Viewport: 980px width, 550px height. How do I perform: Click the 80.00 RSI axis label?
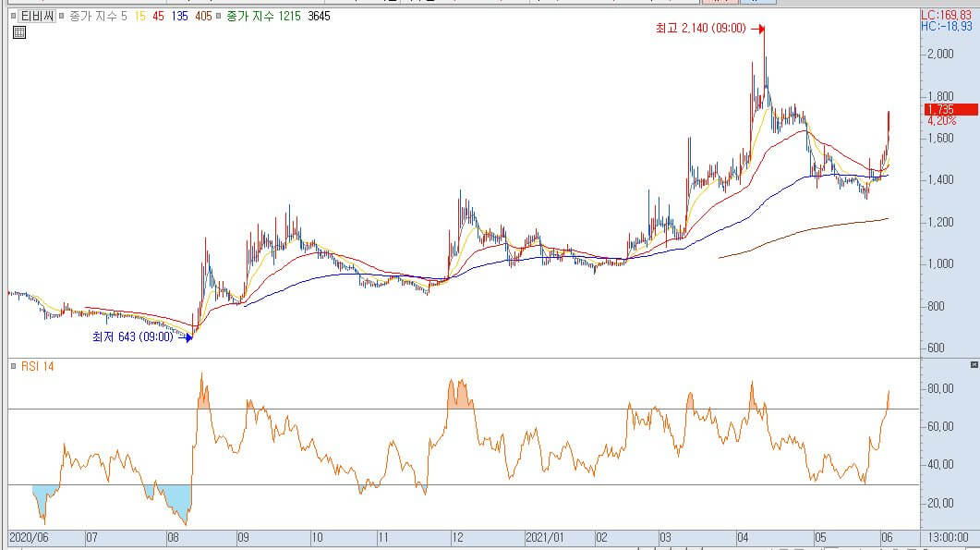pos(940,388)
